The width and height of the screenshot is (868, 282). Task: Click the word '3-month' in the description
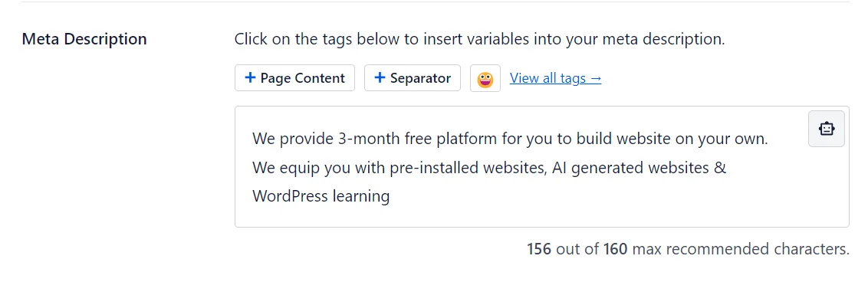pos(370,139)
